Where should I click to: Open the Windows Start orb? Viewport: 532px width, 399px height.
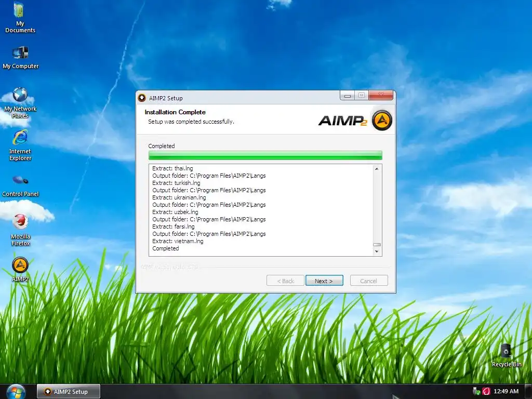pyautogui.click(x=16, y=392)
